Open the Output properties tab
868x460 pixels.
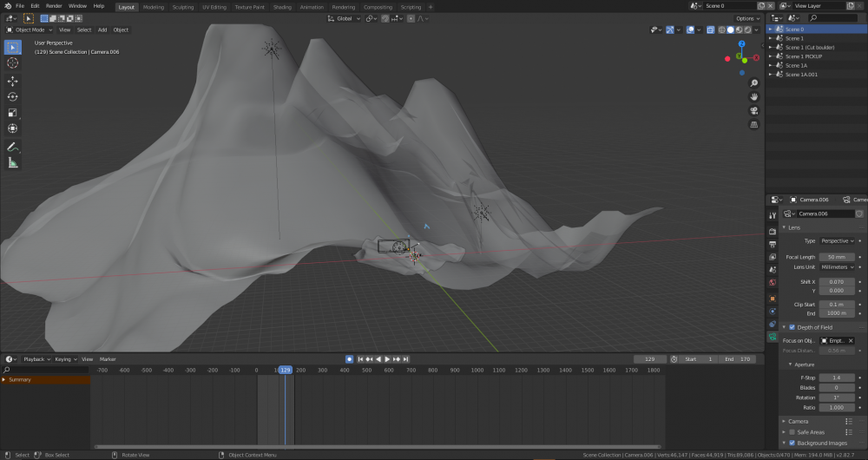pyautogui.click(x=773, y=244)
